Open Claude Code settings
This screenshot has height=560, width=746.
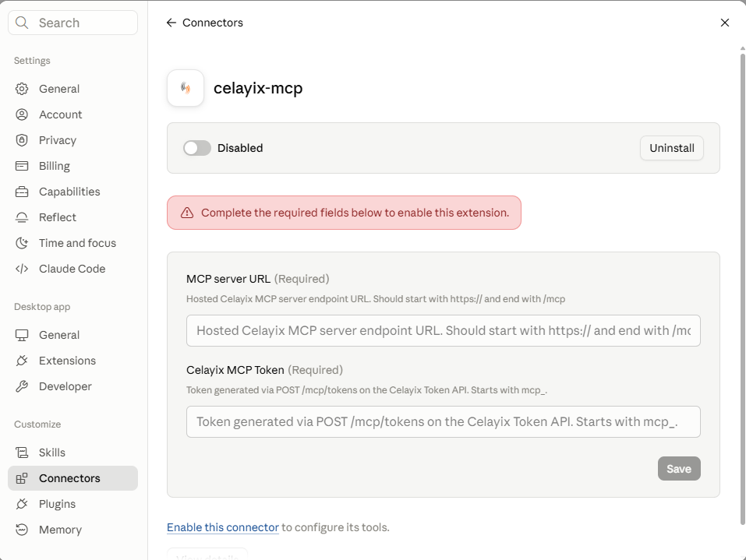(x=72, y=269)
